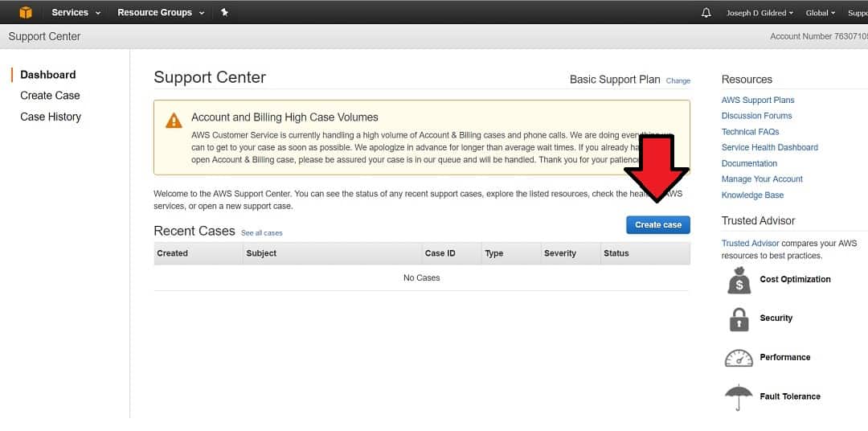Open the See all cases link
The image size is (868, 431).
262,233
